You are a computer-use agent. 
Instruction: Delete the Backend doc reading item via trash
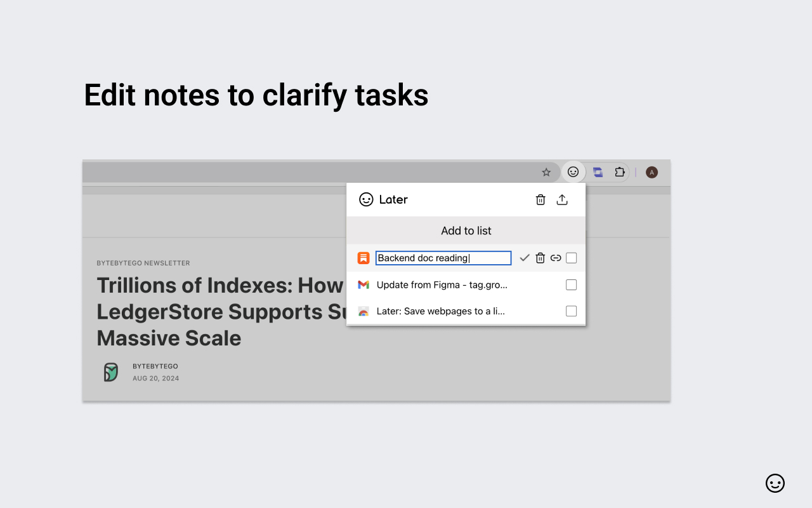point(540,258)
